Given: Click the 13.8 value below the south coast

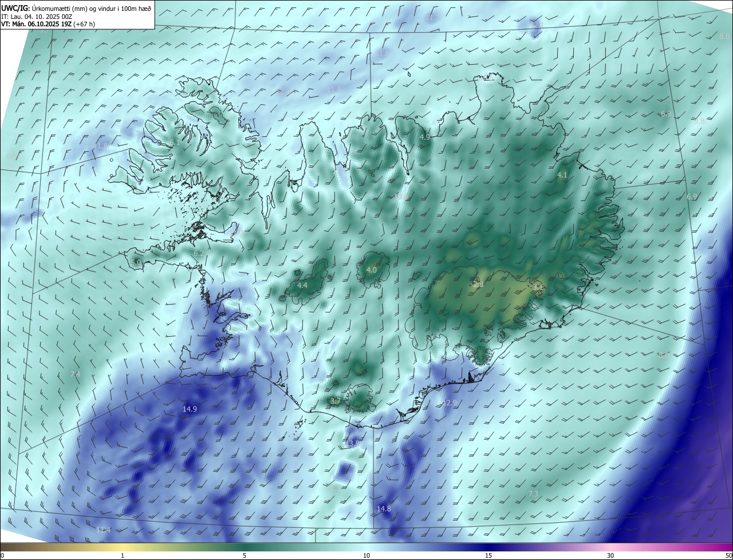Looking at the screenshot, I should pyautogui.click(x=352, y=444).
